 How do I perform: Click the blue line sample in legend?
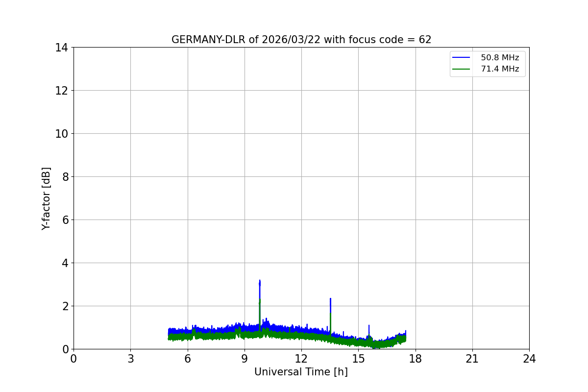pos(461,58)
